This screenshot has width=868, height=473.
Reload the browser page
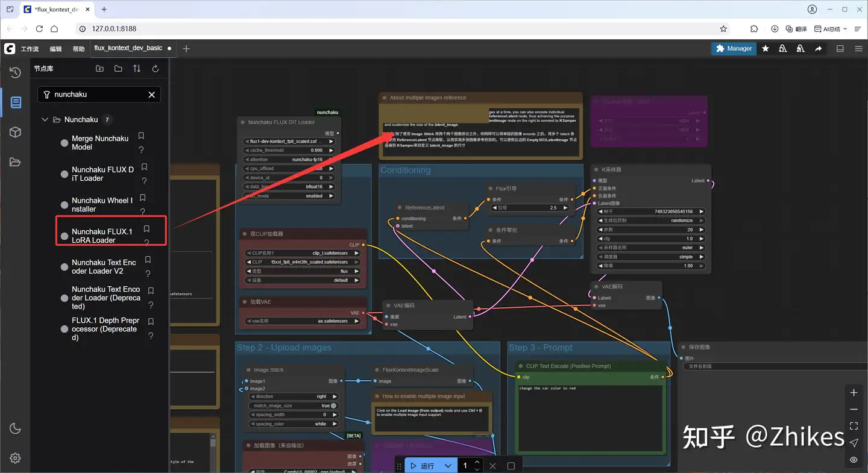click(39, 29)
